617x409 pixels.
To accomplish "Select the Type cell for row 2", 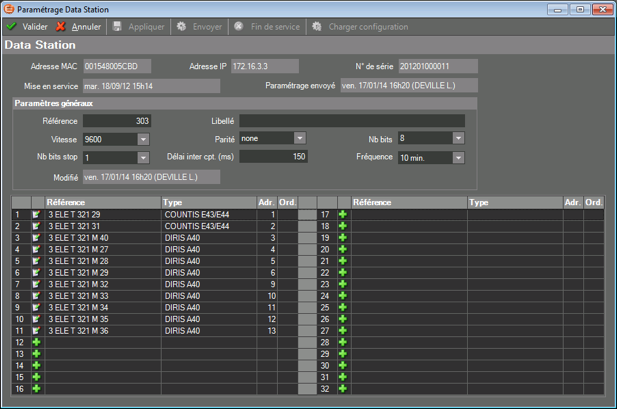I will pyautogui.click(x=208, y=226).
